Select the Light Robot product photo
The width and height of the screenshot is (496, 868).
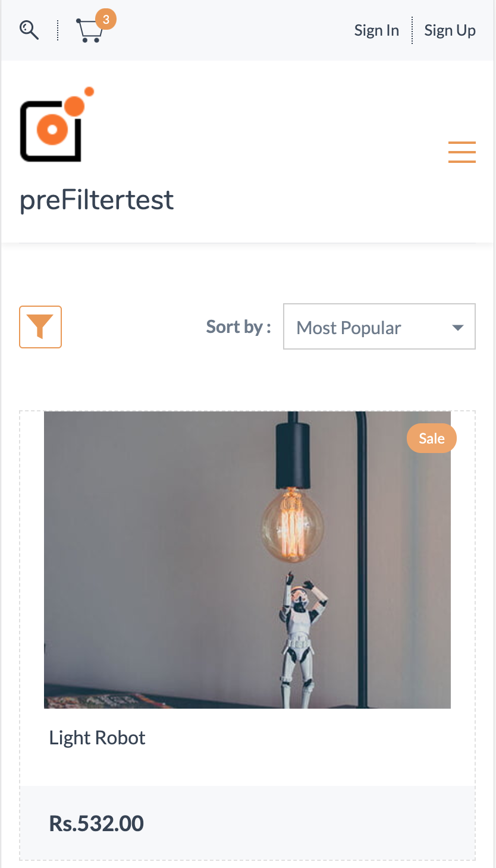pos(178,559)
